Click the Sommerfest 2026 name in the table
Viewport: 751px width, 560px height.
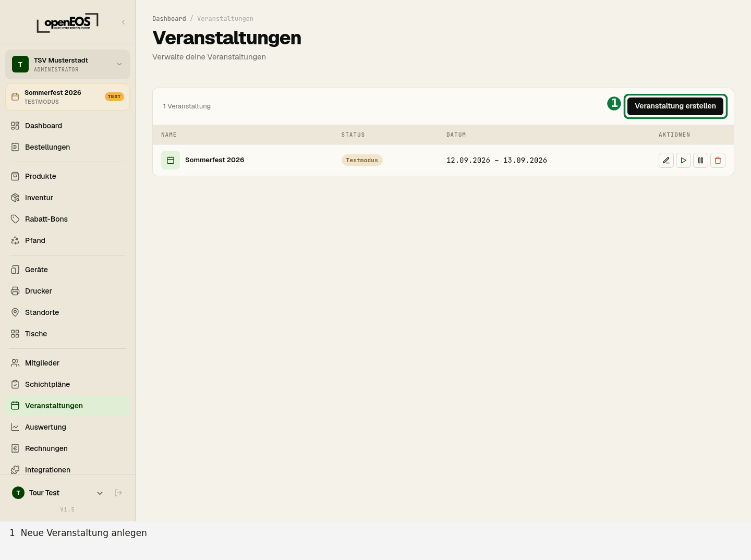pos(214,160)
